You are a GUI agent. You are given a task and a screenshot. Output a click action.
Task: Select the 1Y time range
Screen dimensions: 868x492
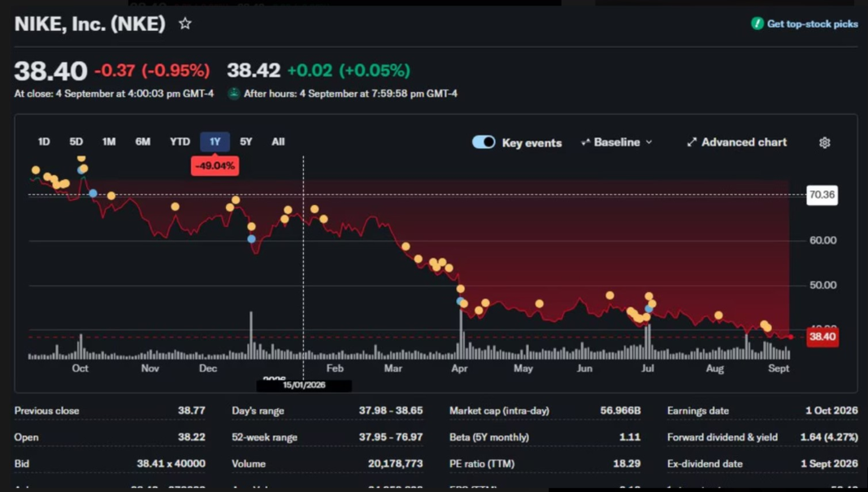pos(215,142)
